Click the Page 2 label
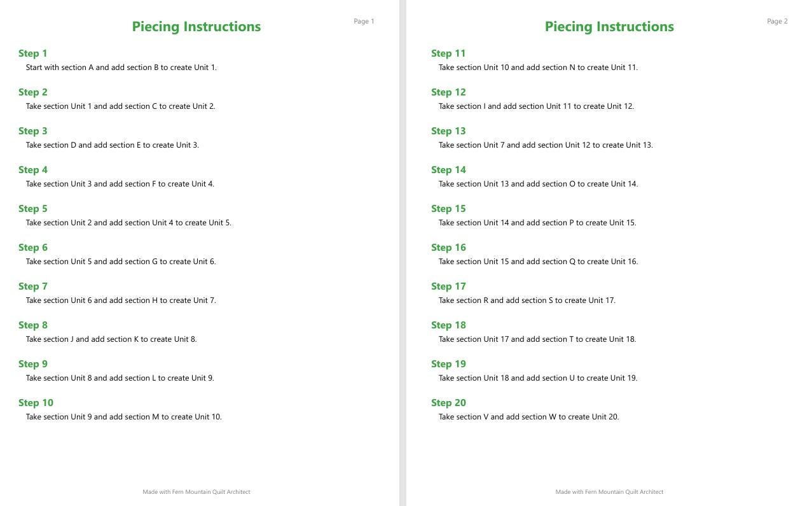The height and width of the screenshot is (506, 812). pos(777,22)
